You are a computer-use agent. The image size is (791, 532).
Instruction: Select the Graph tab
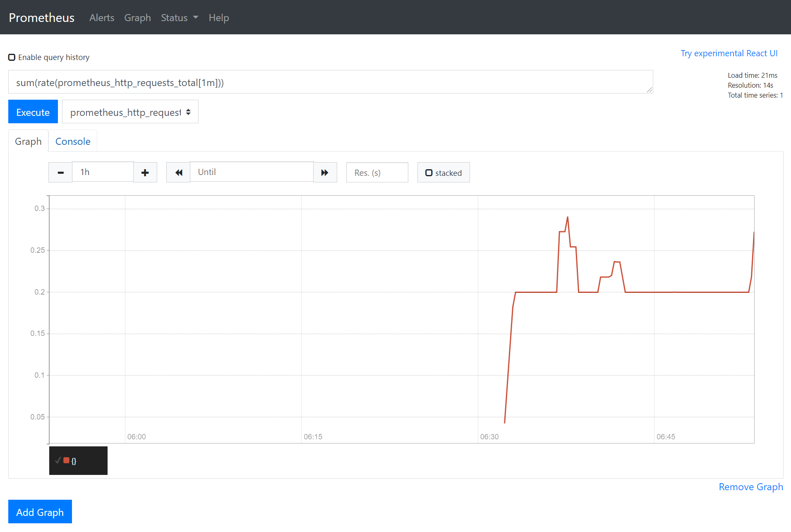[28, 141]
